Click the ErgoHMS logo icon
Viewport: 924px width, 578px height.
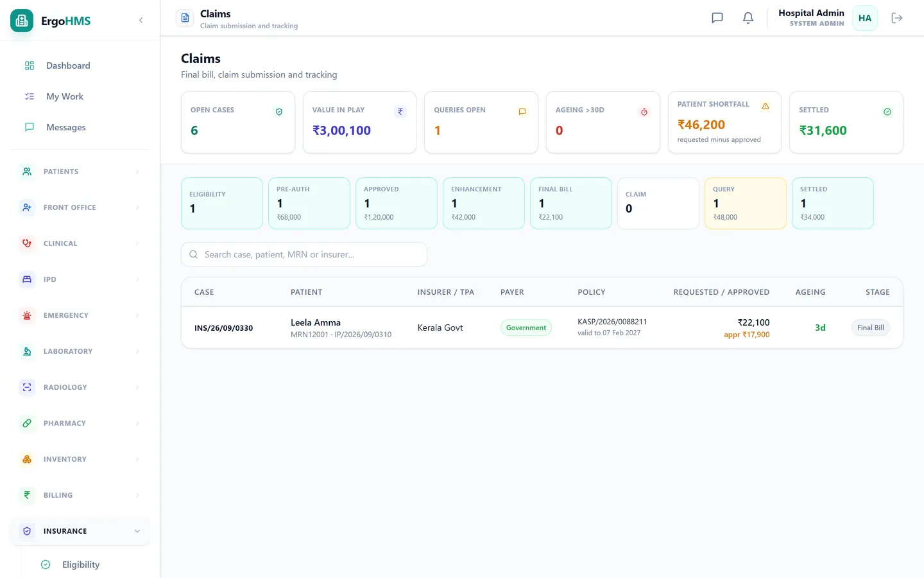22,21
